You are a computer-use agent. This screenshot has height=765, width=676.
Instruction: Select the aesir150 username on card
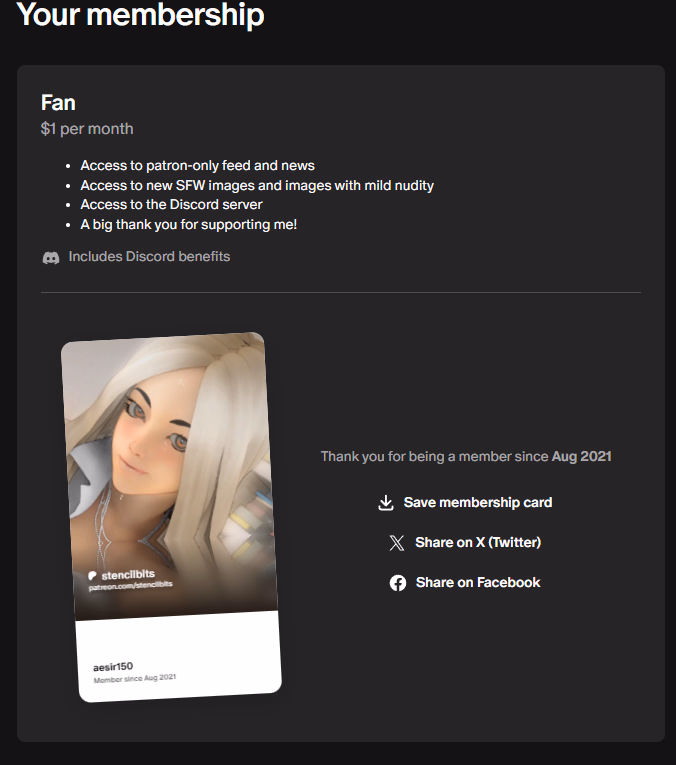pyautogui.click(x=113, y=666)
